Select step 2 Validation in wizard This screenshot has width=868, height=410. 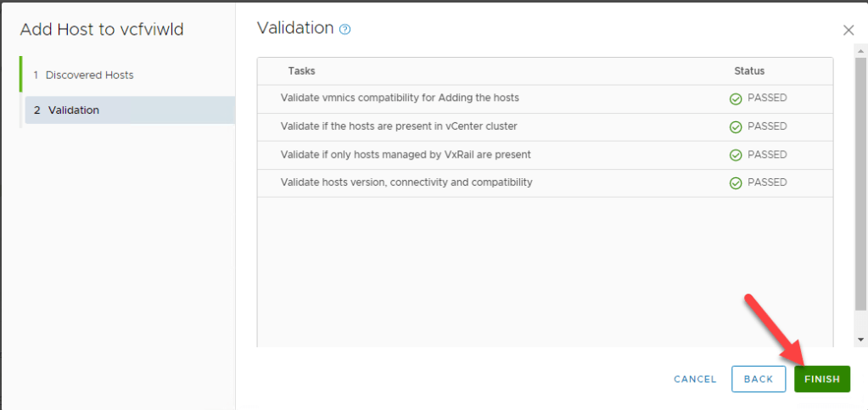73,110
